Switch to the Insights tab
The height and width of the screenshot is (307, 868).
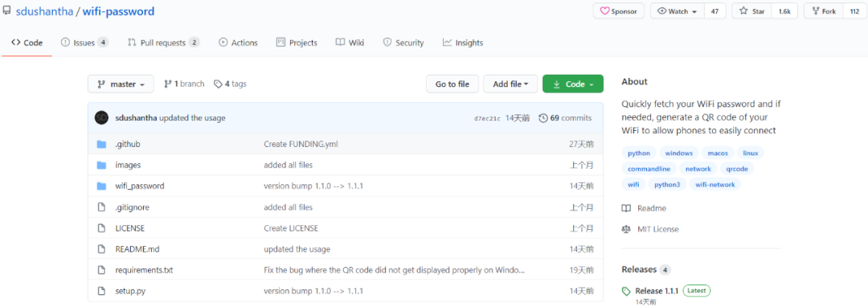(463, 43)
